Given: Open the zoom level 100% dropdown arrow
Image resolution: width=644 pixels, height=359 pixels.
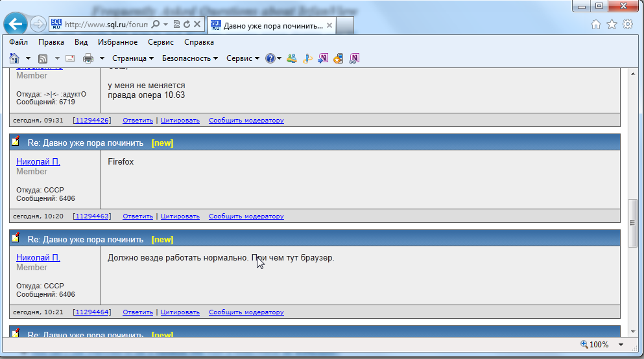Looking at the screenshot, I should coord(621,345).
